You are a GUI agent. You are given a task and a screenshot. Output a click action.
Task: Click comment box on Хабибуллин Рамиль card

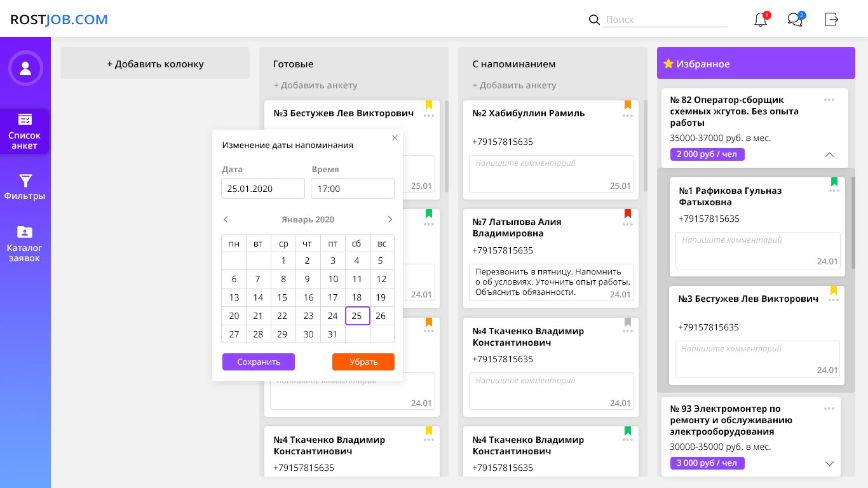[552, 173]
